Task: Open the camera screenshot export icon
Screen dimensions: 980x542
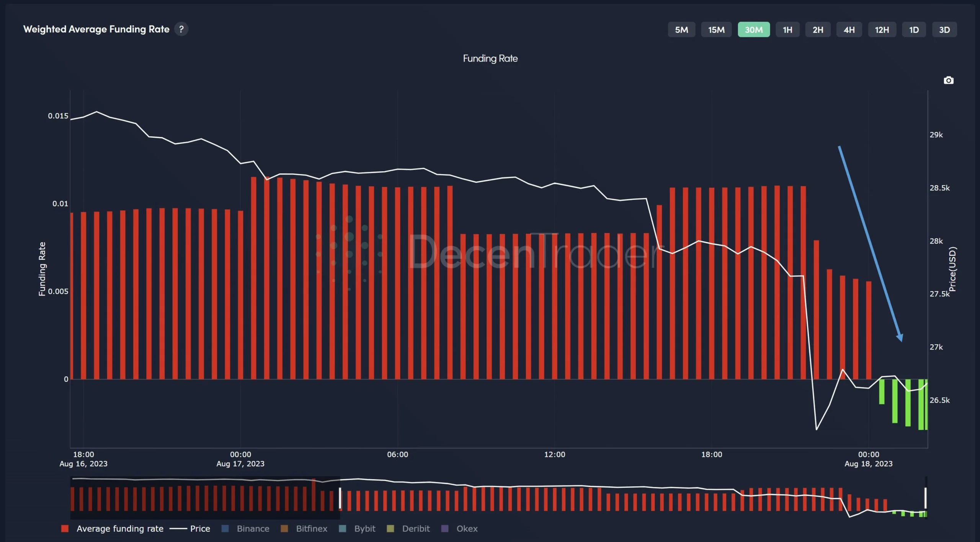Action: click(949, 80)
